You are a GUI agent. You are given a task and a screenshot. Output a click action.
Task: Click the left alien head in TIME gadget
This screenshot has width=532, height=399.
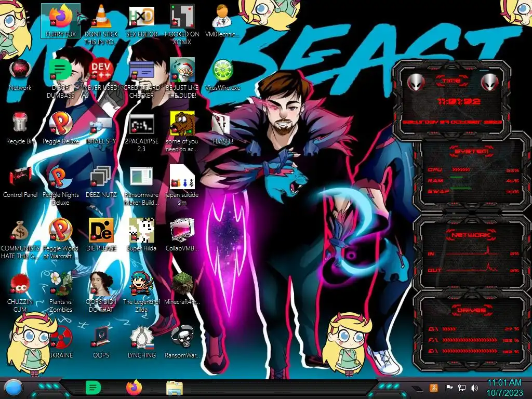(416, 82)
